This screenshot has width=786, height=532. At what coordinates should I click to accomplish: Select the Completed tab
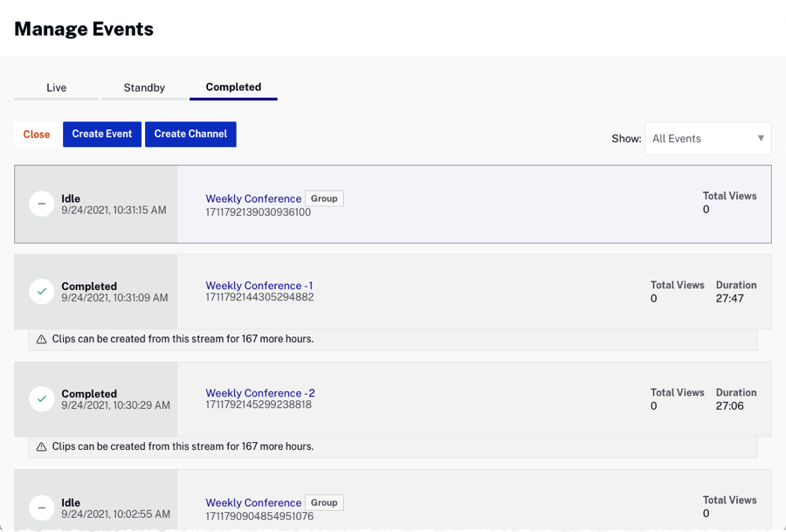click(233, 87)
